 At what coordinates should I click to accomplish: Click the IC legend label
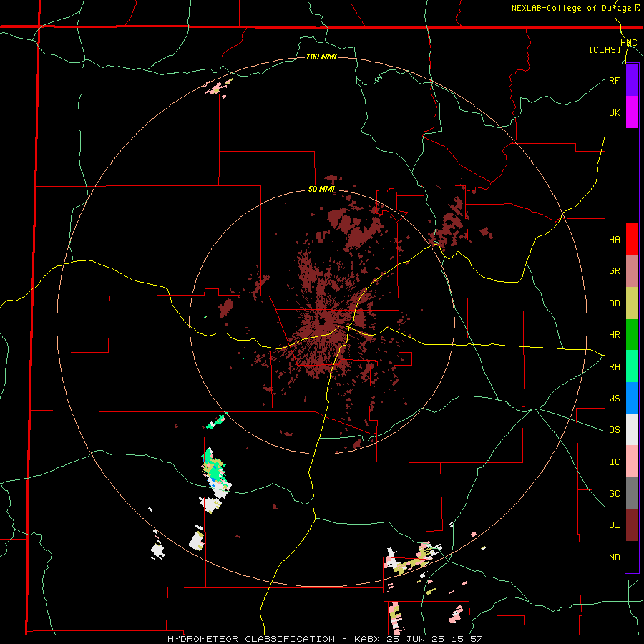(x=614, y=462)
